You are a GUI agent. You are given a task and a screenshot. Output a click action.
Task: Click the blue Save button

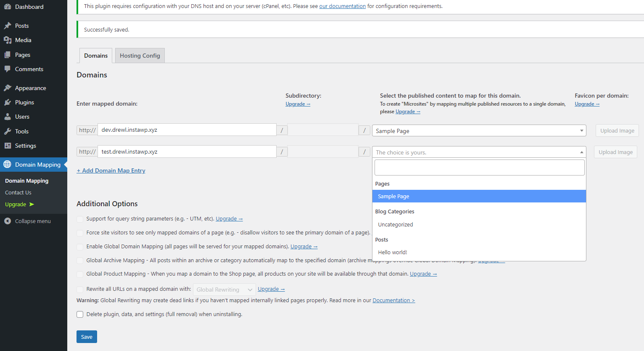pyautogui.click(x=87, y=337)
